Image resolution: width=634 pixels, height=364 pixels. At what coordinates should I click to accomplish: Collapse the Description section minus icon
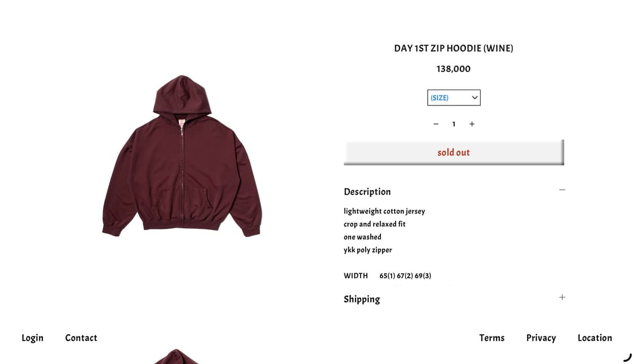[562, 190]
